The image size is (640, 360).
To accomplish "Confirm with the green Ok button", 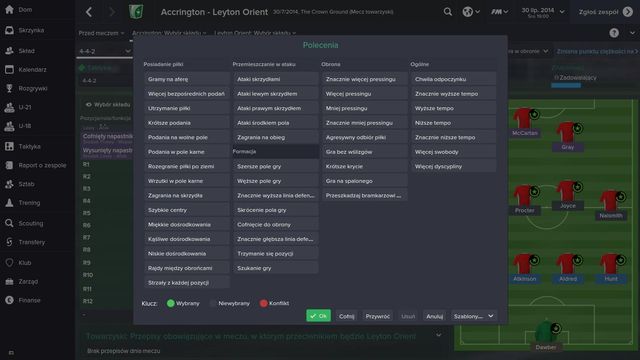I will 318,316.
